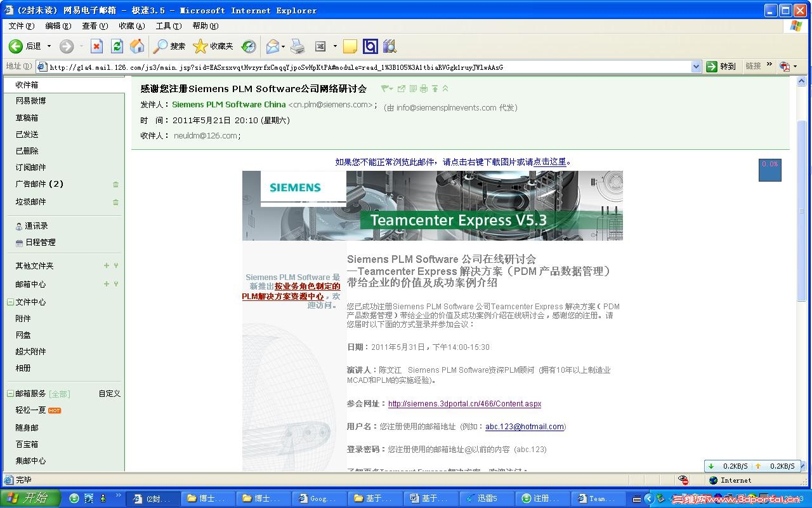
Task: Click the blue square toolbar icon
Action: pos(370,46)
